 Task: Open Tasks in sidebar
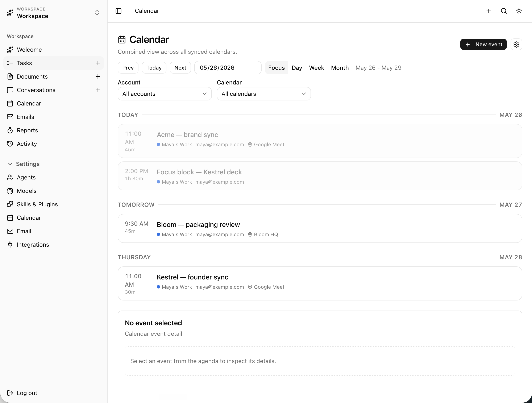tap(53, 63)
